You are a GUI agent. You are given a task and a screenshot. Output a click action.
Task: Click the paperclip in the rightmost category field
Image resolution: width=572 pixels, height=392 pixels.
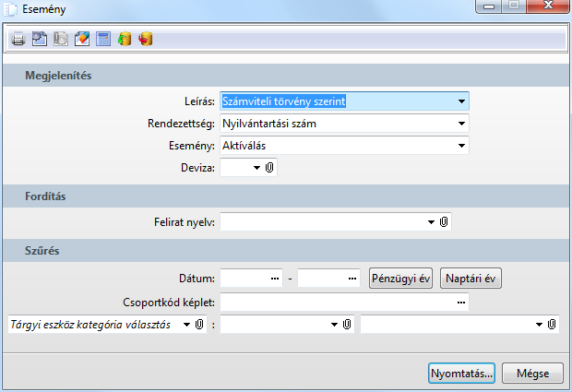click(552, 324)
